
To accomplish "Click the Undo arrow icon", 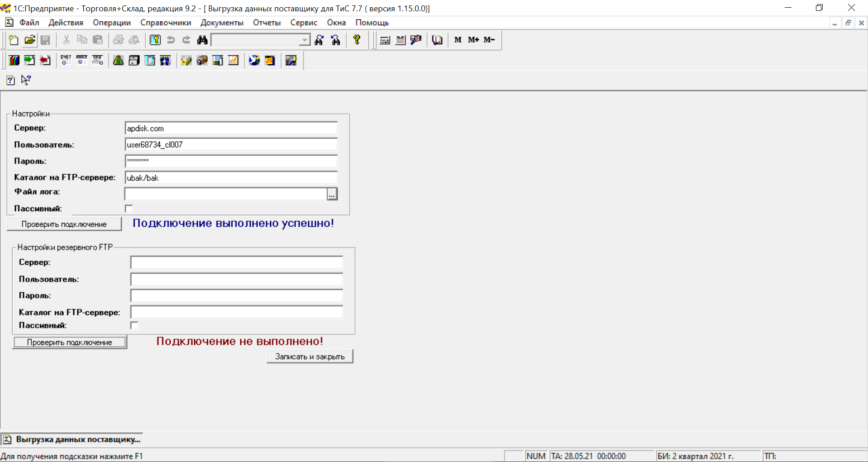I will pos(171,40).
